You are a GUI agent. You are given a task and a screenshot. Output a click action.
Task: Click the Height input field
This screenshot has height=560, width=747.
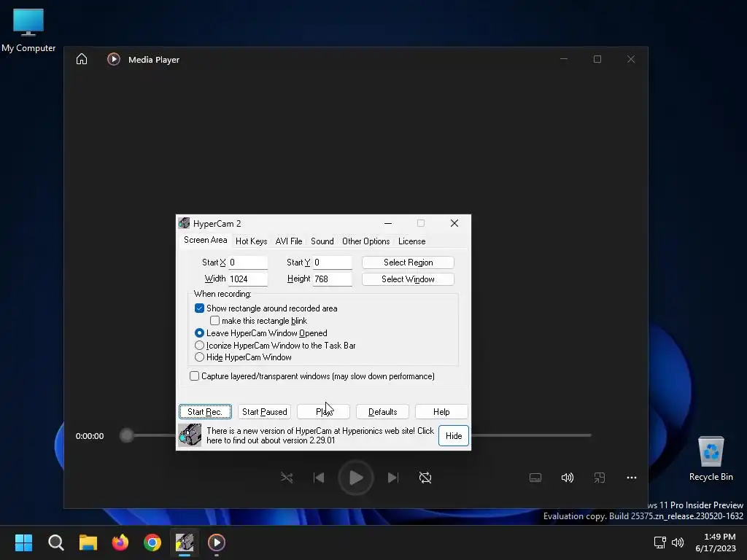332,279
